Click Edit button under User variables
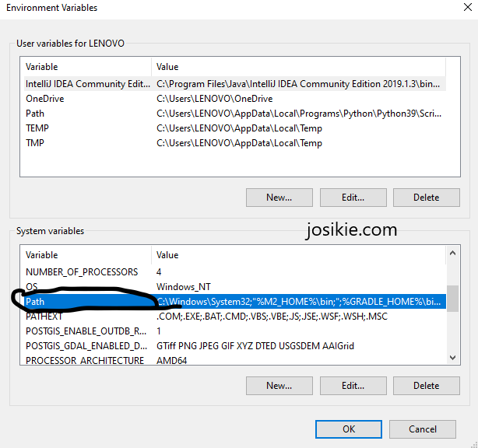This screenshot has width=478, height=448. click(353, 198)
